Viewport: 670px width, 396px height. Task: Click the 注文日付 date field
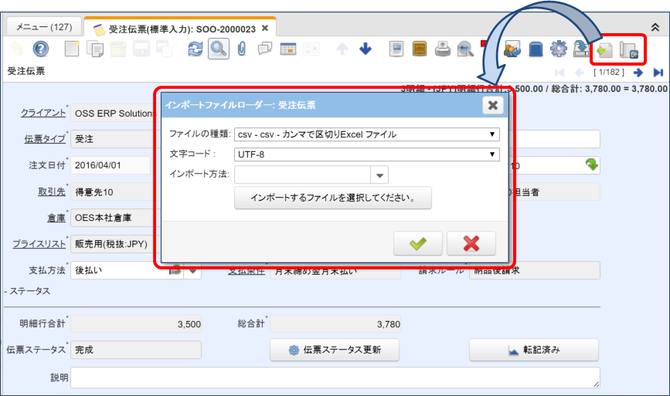[110, 165]
